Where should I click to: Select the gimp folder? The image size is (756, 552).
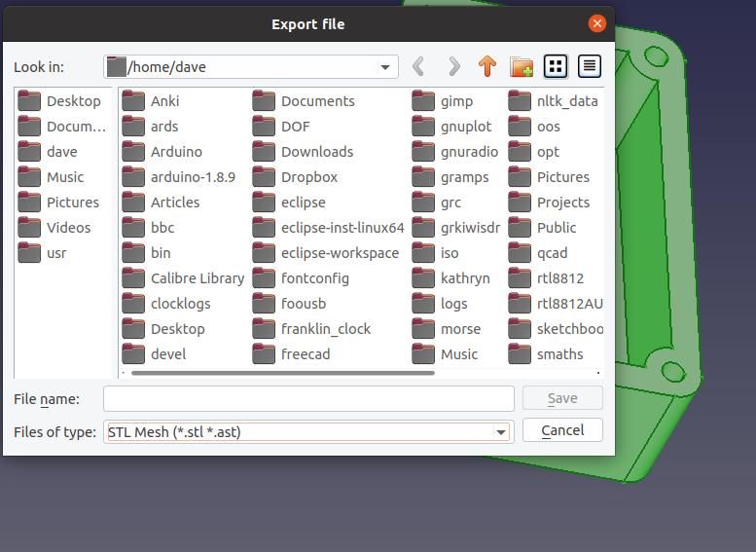(443, 101)
